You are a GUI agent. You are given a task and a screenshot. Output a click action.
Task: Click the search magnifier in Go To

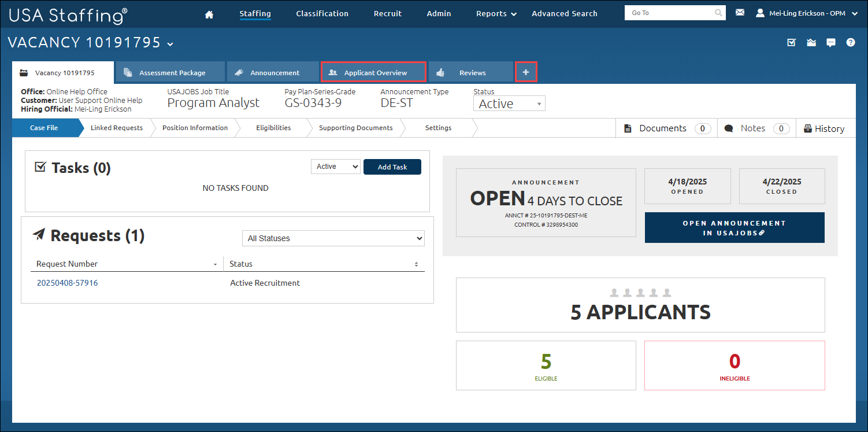pyautogui.click(x=718, y=13)
